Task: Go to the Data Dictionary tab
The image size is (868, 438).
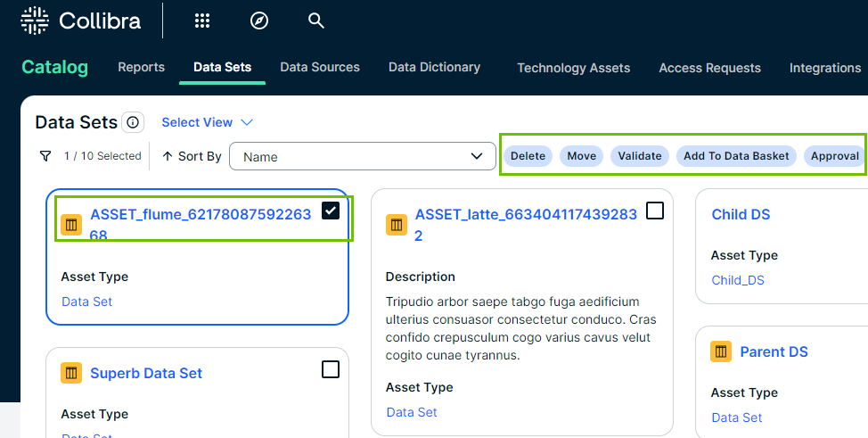Action: click(434, 68)
